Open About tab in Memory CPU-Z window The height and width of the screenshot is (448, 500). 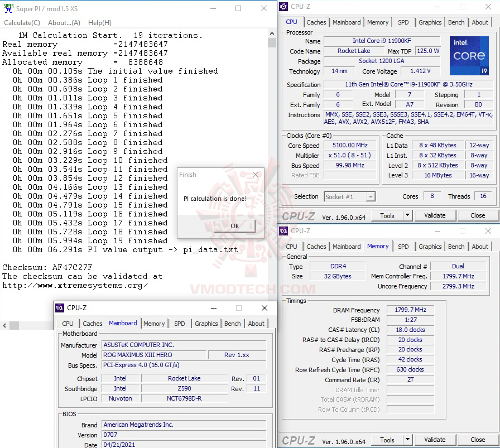point(479,247)
